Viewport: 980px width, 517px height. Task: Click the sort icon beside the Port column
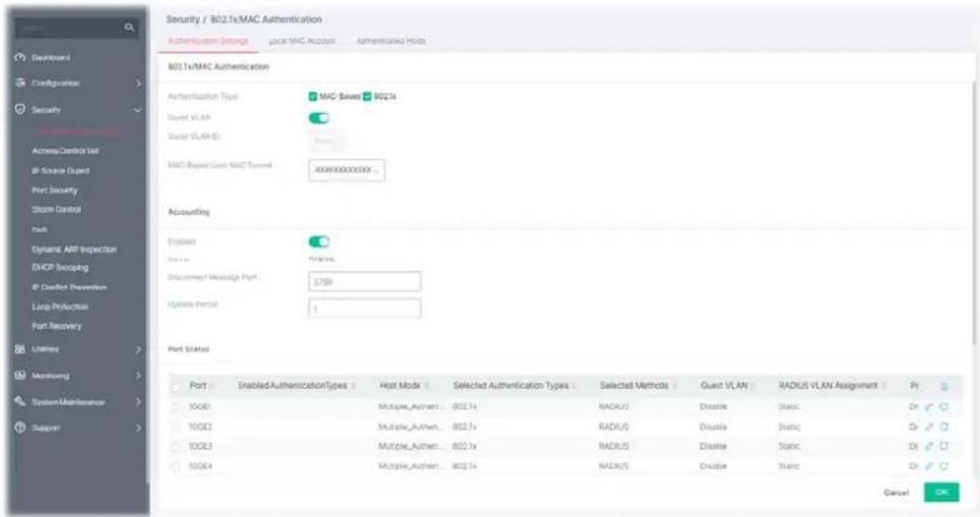click(212, 386)
